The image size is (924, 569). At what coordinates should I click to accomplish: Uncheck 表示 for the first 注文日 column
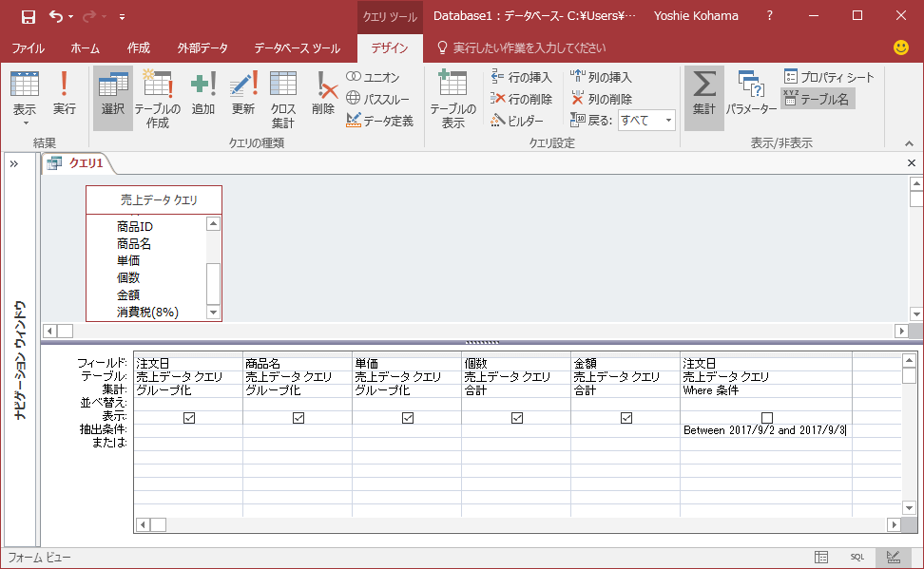pyautogui.click(x=188, y=418)
